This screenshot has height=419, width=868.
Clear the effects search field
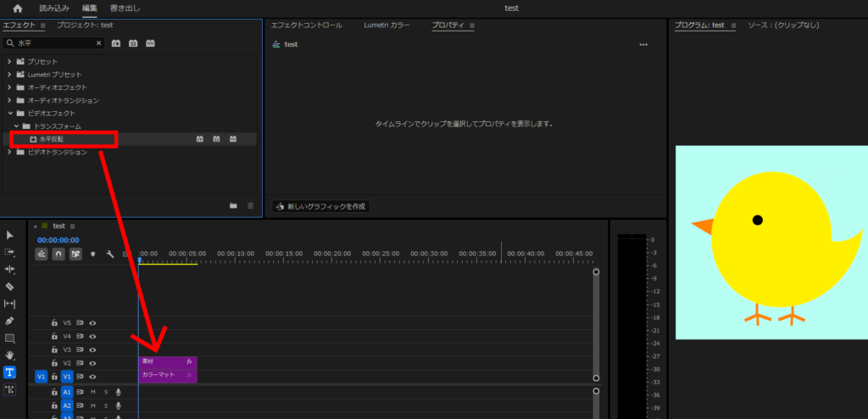click(x=99, y=42)
